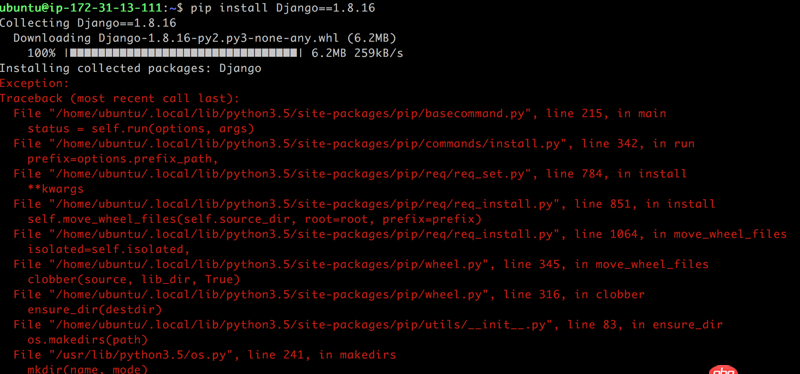Click the red php watermark logo
800x374 pixels.
click(x=723, y=370)
